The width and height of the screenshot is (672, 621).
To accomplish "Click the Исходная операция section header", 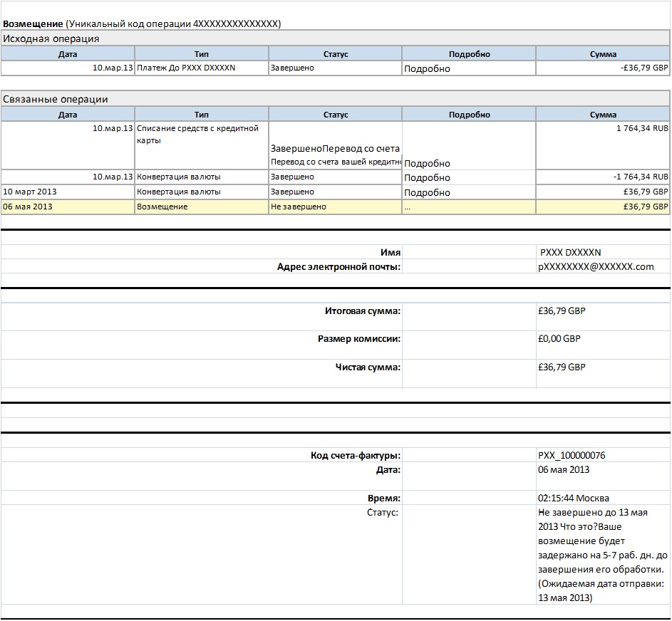I will coord(51,38).
